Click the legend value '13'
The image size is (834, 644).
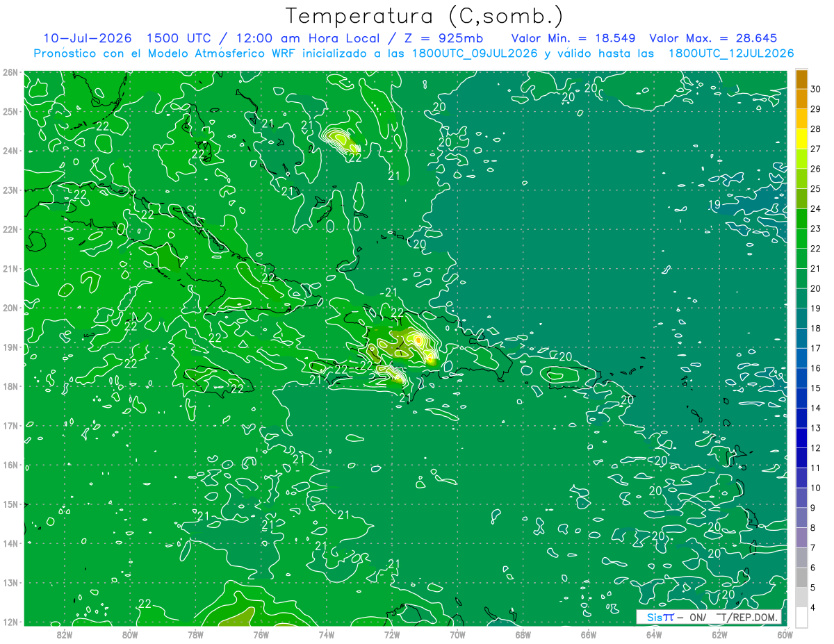point(815,428)
